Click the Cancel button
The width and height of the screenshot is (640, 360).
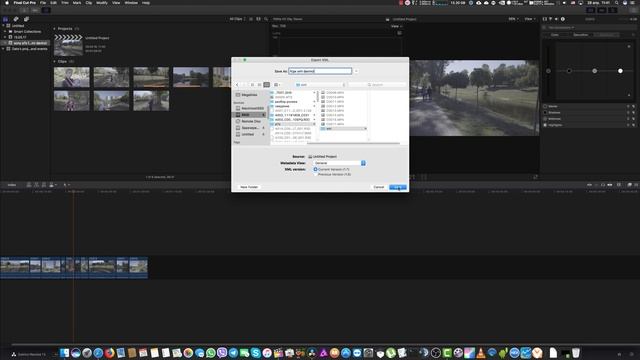379,187
